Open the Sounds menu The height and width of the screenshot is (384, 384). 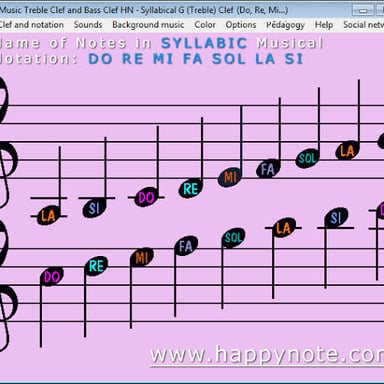(x=88, y=25)
